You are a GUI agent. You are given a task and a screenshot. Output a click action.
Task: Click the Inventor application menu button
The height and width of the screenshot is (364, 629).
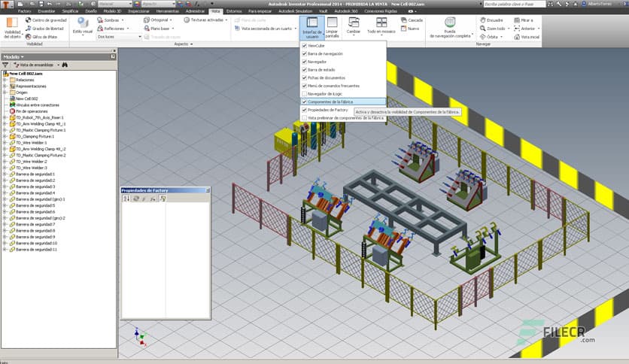point(8,5)
